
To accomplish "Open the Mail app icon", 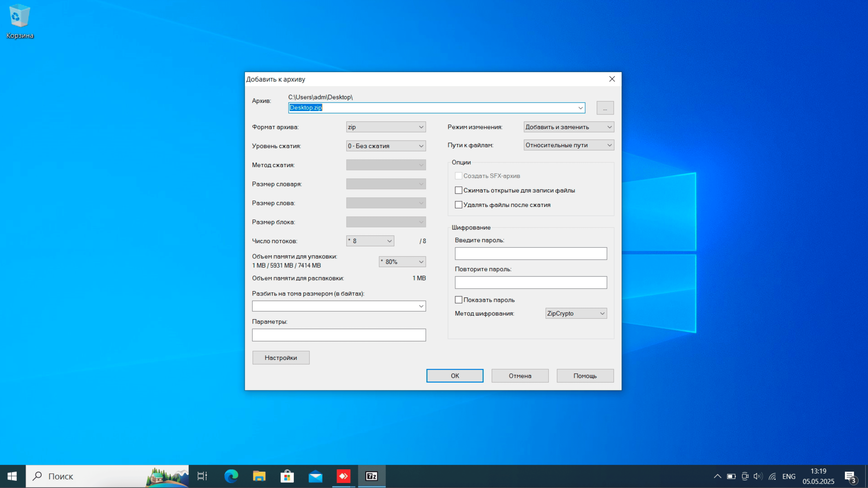I will [x=315, y=476].
